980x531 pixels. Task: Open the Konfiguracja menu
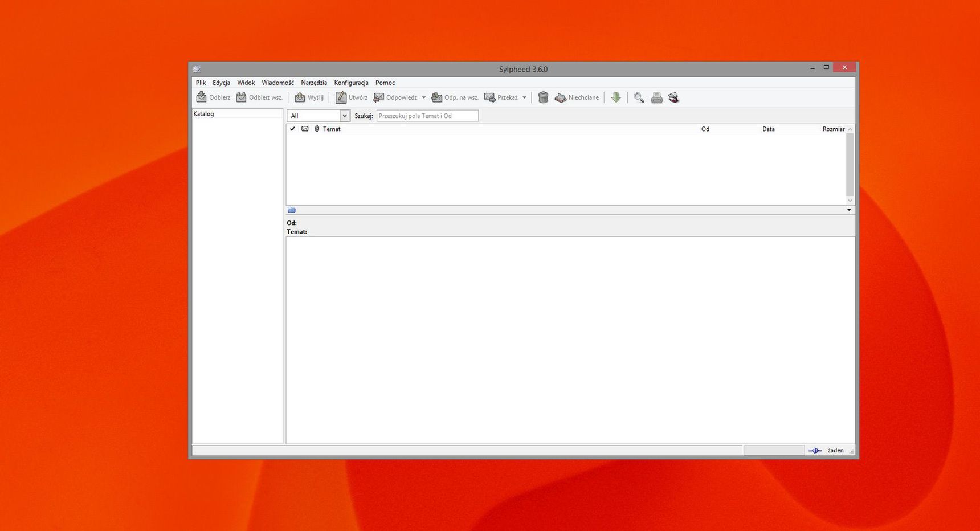(351, 83)
